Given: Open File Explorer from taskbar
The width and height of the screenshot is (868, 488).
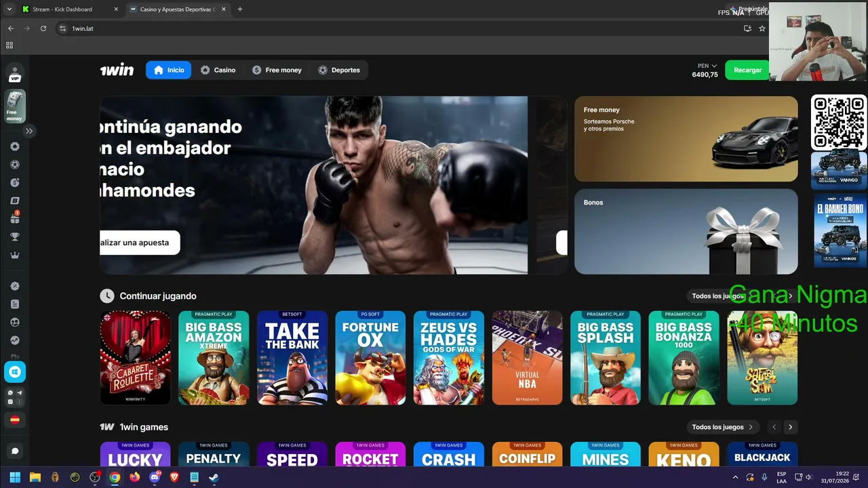Looking at the screenshot, I should pos(35,477).
